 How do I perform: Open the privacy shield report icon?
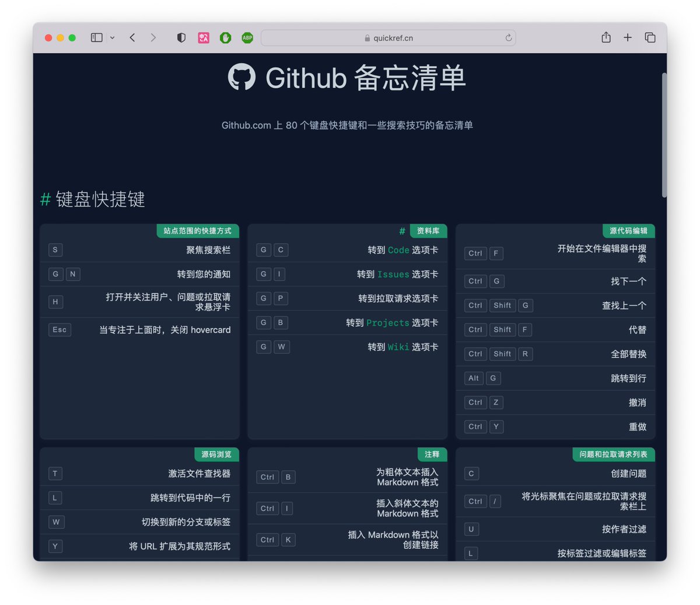click(x=181, y=37)
